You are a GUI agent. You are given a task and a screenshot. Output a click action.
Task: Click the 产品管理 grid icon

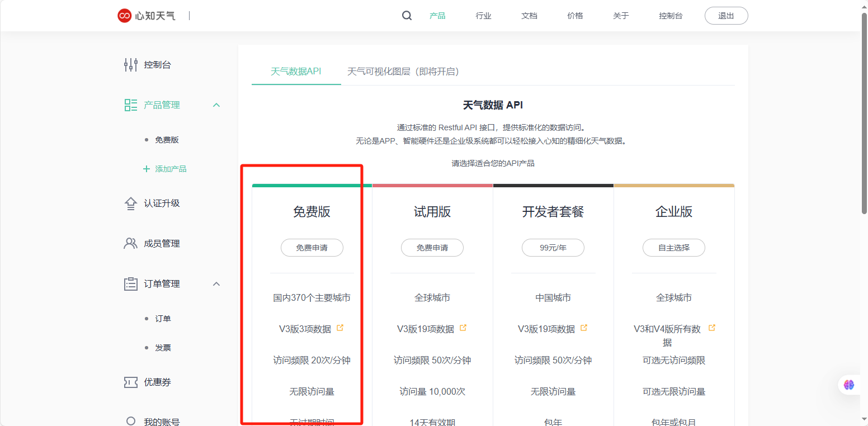(130, 105)
